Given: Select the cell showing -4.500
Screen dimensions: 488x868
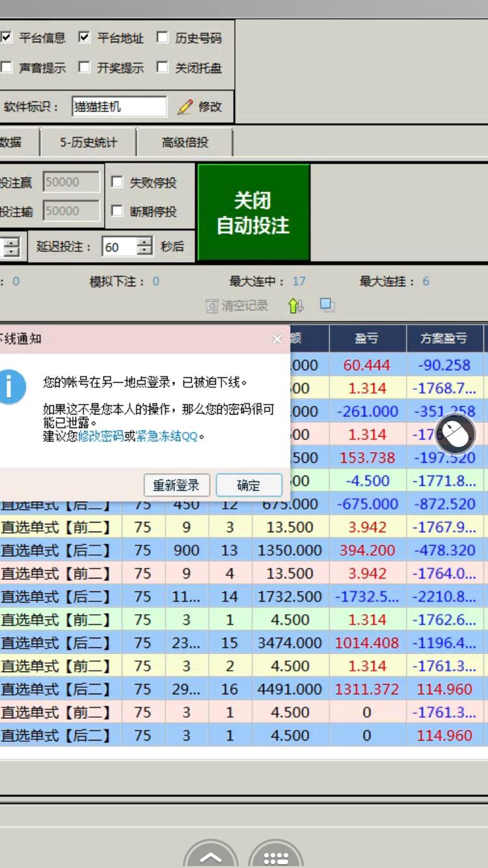Looking at the screenshot, I should point(367,481).
